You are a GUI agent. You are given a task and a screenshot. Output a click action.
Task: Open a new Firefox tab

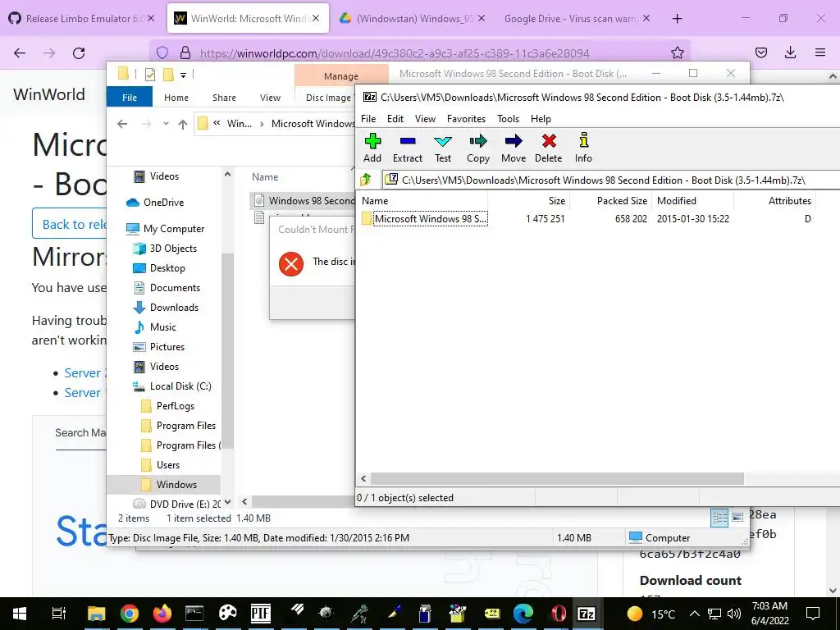677,19
